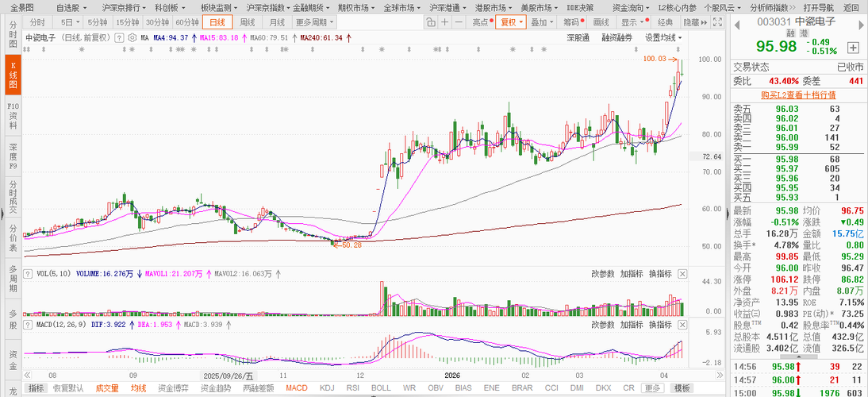Open F10资料 sidebar tab
The height and width of the screenshot is (397, 868).
[x=12, y=115]
